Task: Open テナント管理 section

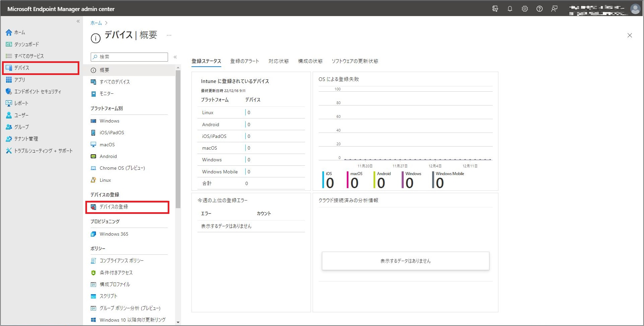Action: (22, 139)
